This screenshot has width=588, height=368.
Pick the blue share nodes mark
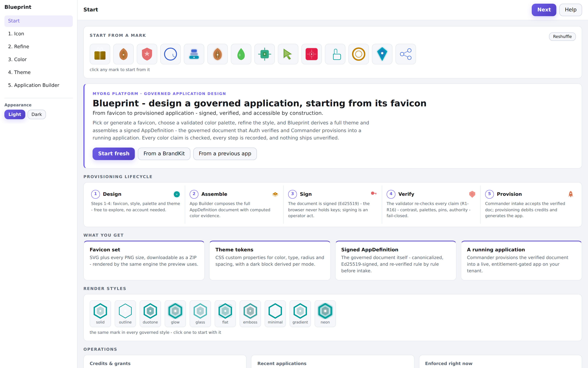coord(406,54)
